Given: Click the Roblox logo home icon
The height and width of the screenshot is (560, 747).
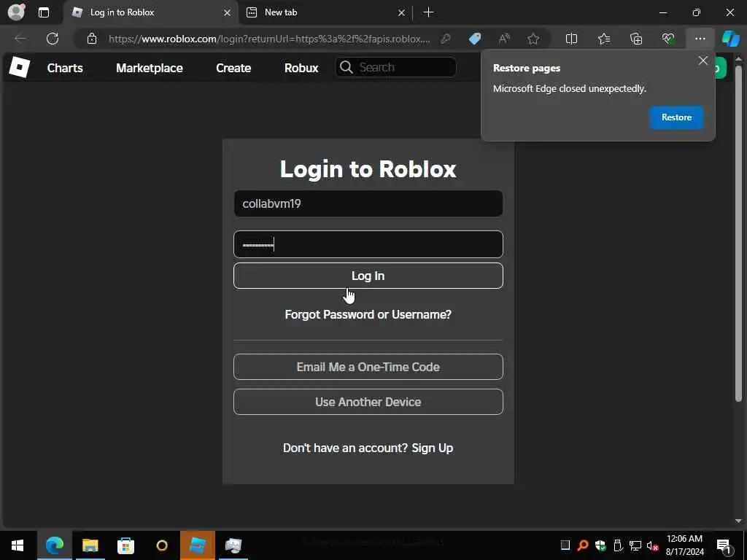Looking at the screenshot, I should pos(20,68).
